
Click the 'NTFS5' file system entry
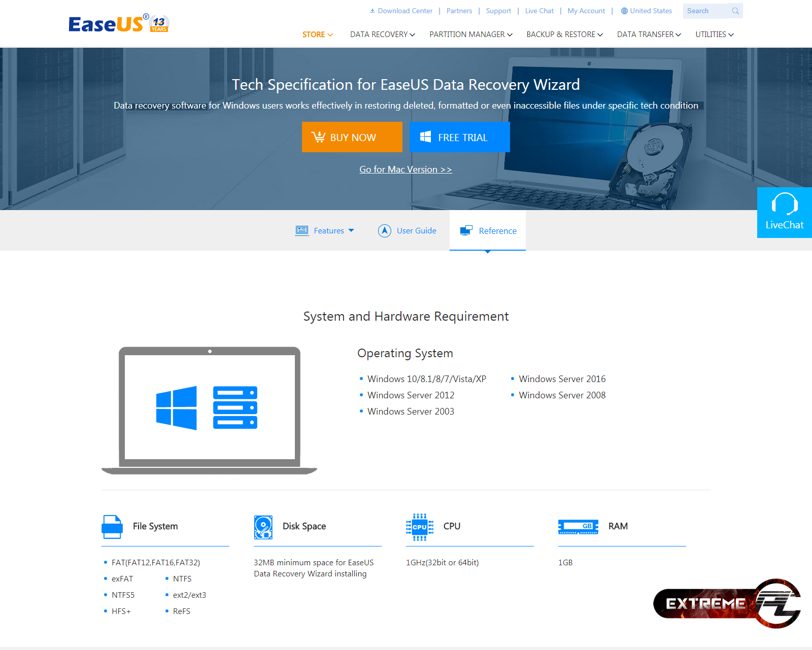point(123,595)
